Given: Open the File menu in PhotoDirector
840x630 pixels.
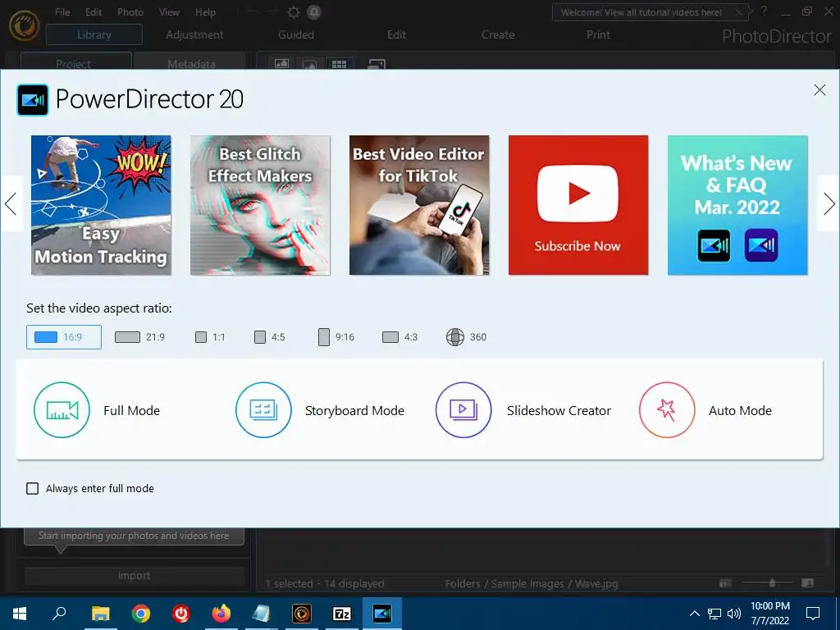Looking at the screenshot, I should (62, 11).
